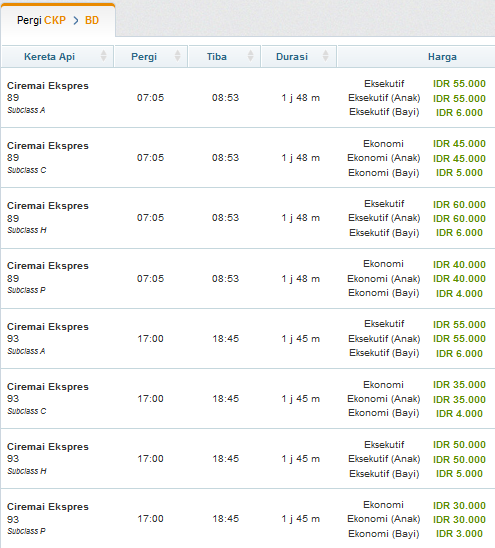Image resolution: width=495 pixels, height=548 pixels.
Task: Click the Durasi header label
Action: click(x=292, y=57)
